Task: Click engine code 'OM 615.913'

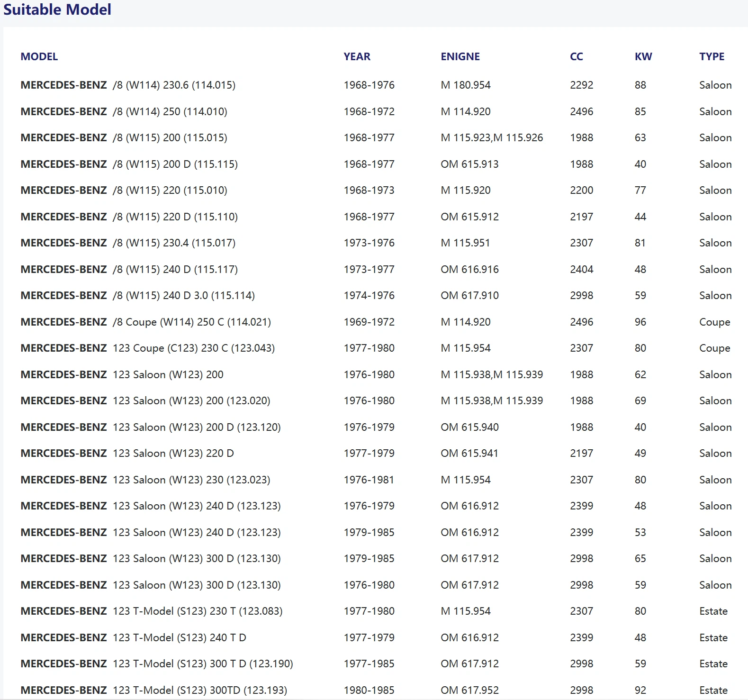Action: (469, 164)
